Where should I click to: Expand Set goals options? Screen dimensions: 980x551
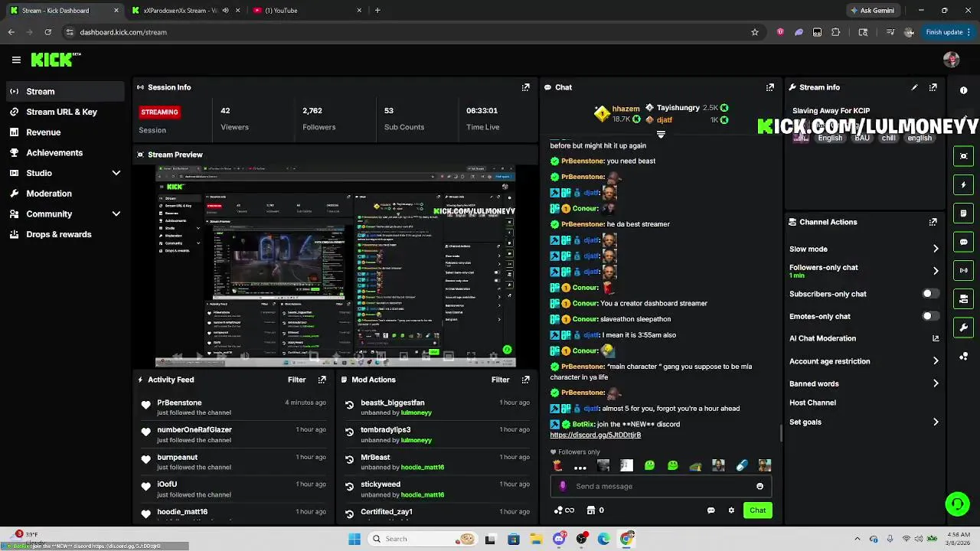click(x=936, y=422)
